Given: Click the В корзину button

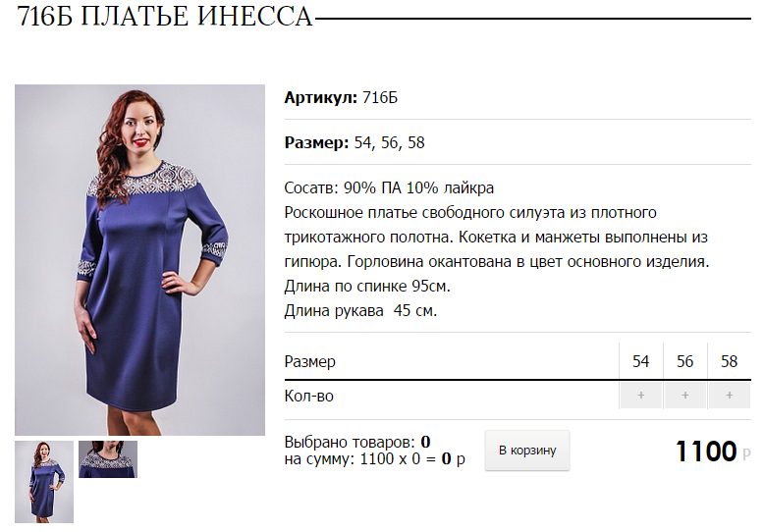Looking at the screenshot, I should [527, 451].
